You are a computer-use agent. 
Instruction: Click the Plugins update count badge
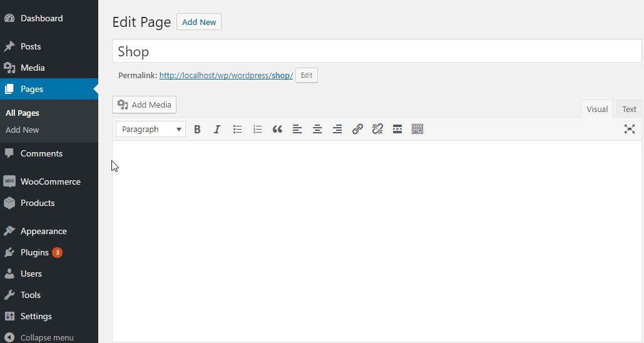click(x=57, y=253)
